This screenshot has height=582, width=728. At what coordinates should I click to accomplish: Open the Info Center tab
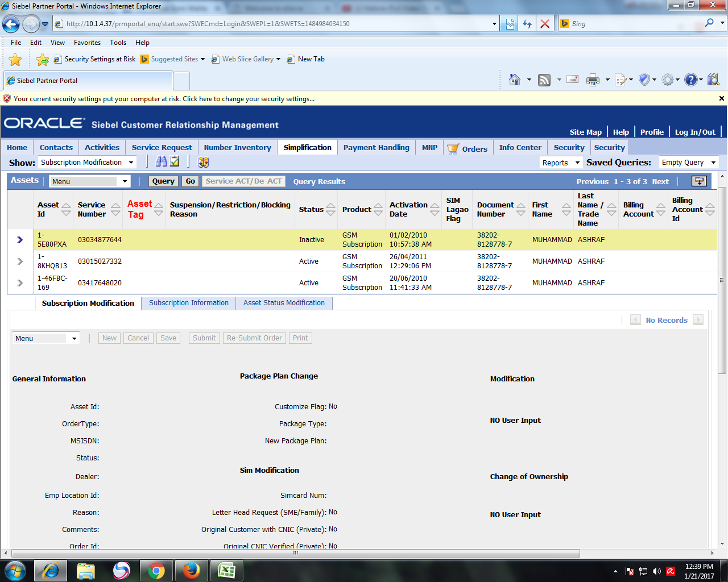click(x=520, y=147)
